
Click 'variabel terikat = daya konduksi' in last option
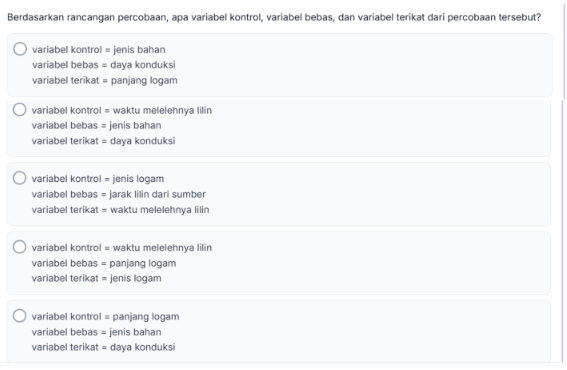(x=103, y=347)
